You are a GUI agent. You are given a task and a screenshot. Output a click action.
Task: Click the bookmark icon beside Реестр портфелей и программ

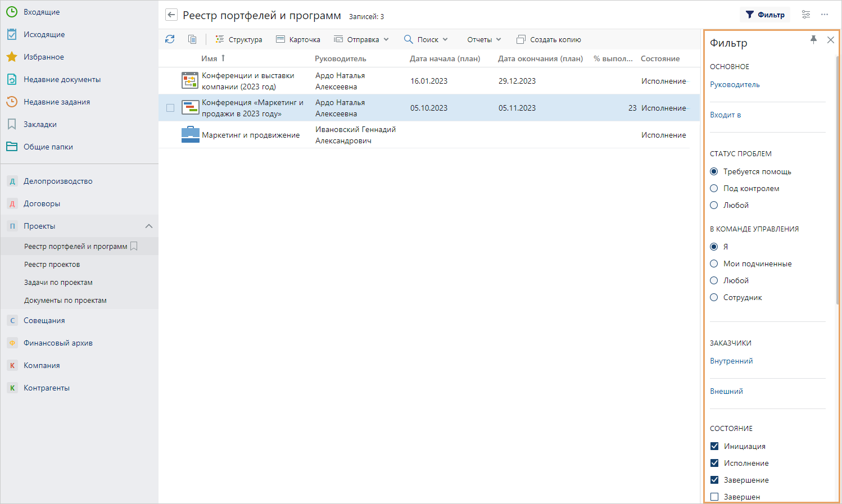click(x=134, y=246)
